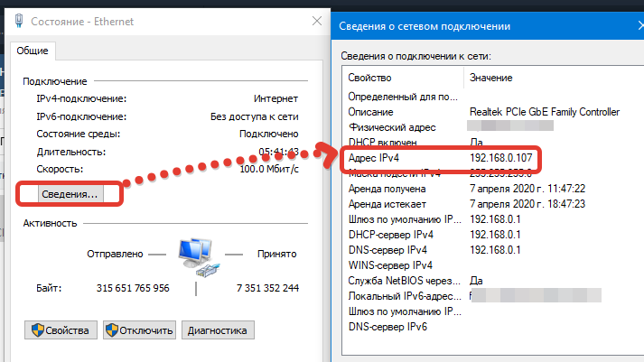The width and height of the screenshot is (644, 362).
Task: Click the Значение column header
Action: (491, 79)
